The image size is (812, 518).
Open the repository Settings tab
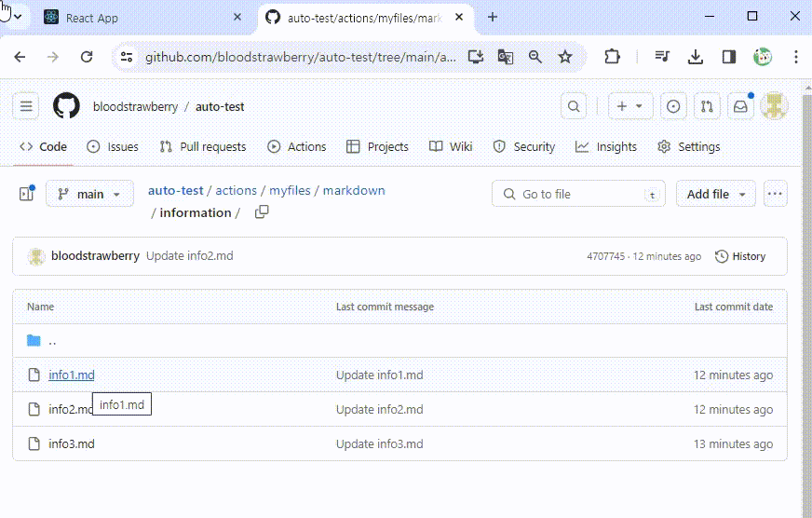(689, 146)
